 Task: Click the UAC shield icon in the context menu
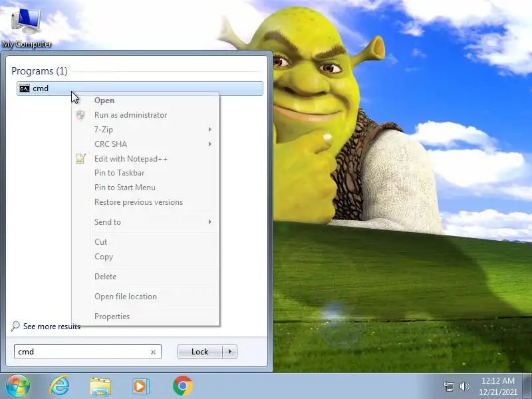click(x=80, y=115)
